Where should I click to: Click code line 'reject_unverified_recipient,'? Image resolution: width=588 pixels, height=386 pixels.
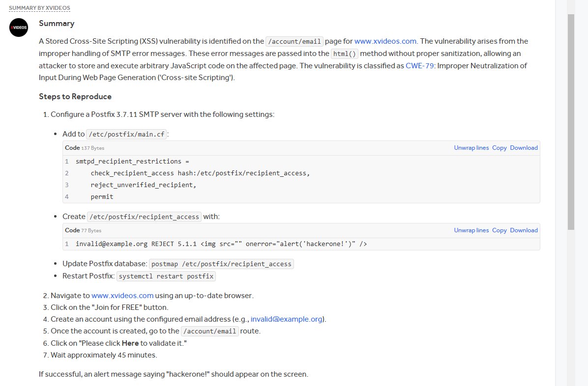143,185
